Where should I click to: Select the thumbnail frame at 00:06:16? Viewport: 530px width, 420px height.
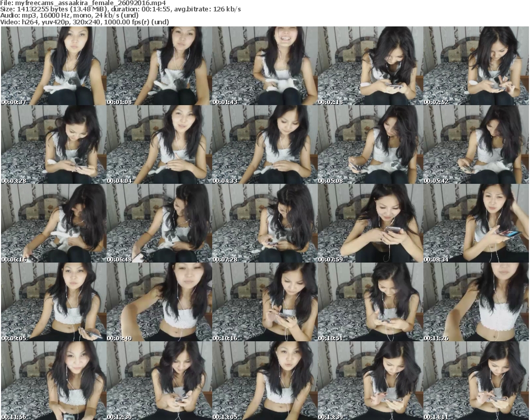tap(53, 223)
